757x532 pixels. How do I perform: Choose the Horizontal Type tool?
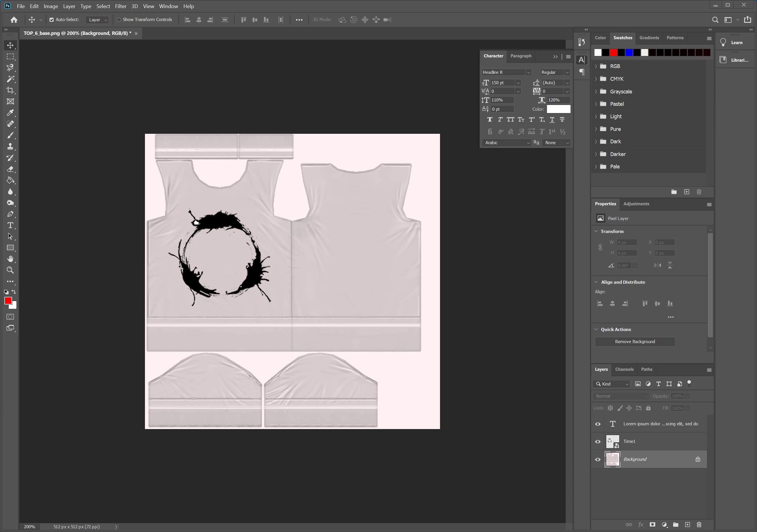pyautogui.click(x=10, y=225)
